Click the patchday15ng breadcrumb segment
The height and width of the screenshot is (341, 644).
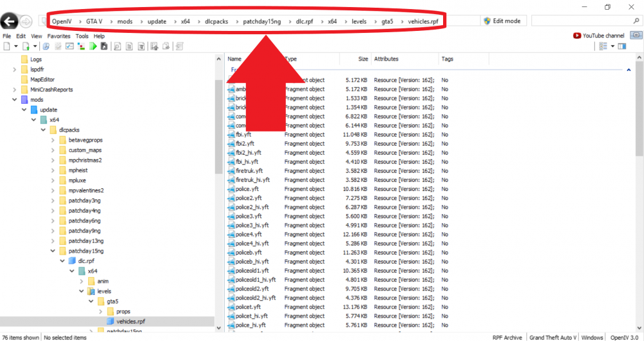[x=261, y=21]
